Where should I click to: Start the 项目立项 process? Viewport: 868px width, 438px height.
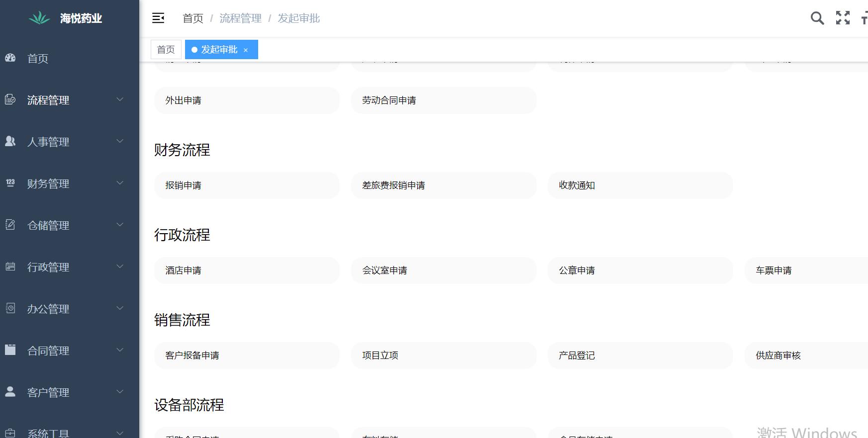click(444, 355)
